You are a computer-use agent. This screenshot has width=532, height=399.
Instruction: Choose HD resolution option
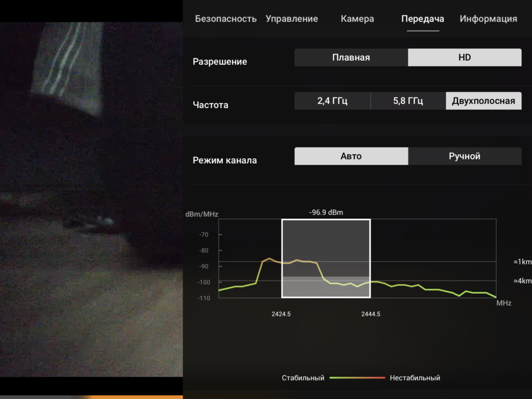pos(464,58)
